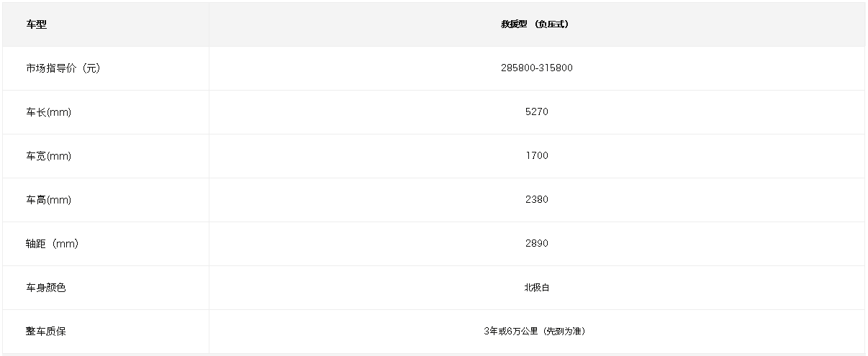Click the 元 unit in price label

(91, 68)
